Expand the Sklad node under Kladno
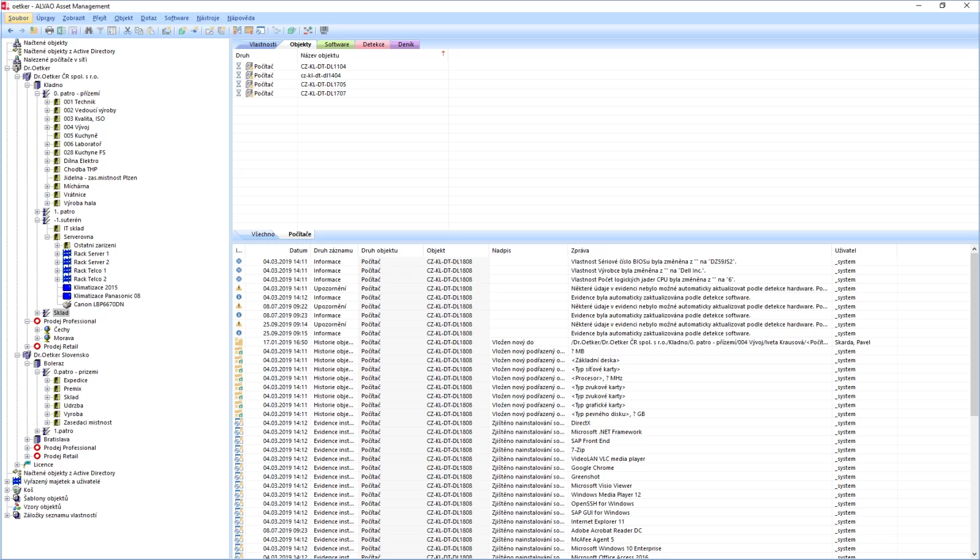The width and height of the screenshot is (980, 560). click(x=37, y=312)
